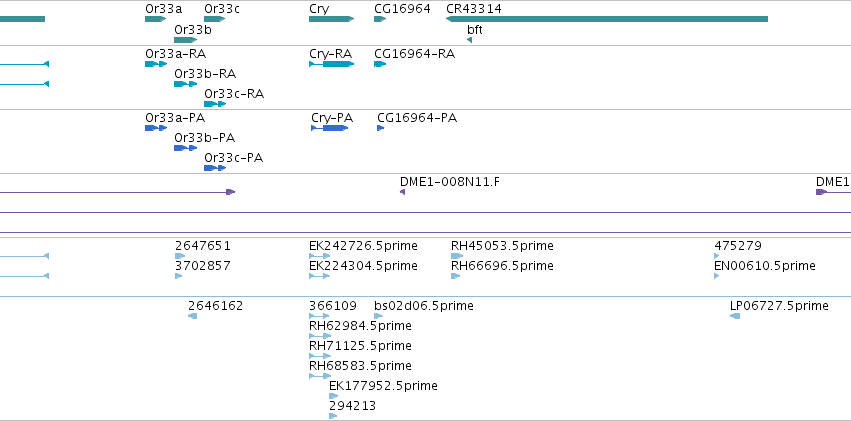Select the Cry-RA transcript glyph

pyautogui.click(x=332, y=64)
